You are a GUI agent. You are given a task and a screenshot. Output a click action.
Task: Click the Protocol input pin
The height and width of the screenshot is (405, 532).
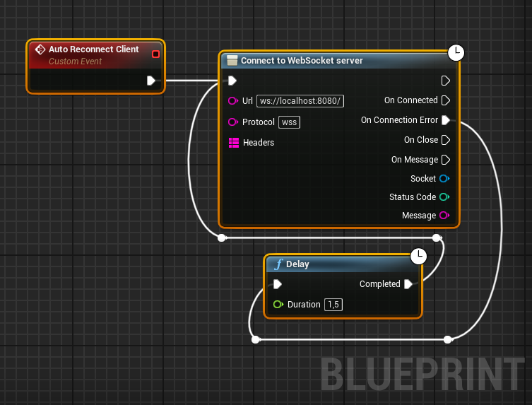point(233,122)
